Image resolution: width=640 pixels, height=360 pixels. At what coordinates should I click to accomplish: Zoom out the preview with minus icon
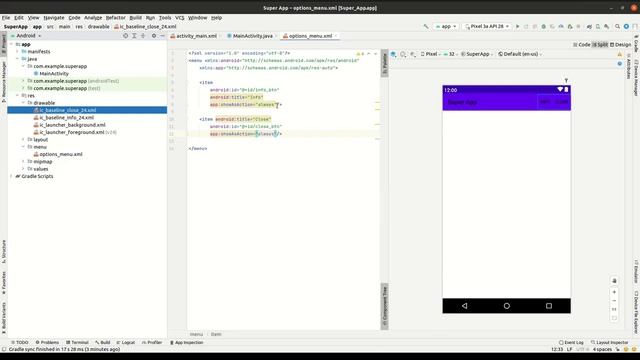[614, 301]
